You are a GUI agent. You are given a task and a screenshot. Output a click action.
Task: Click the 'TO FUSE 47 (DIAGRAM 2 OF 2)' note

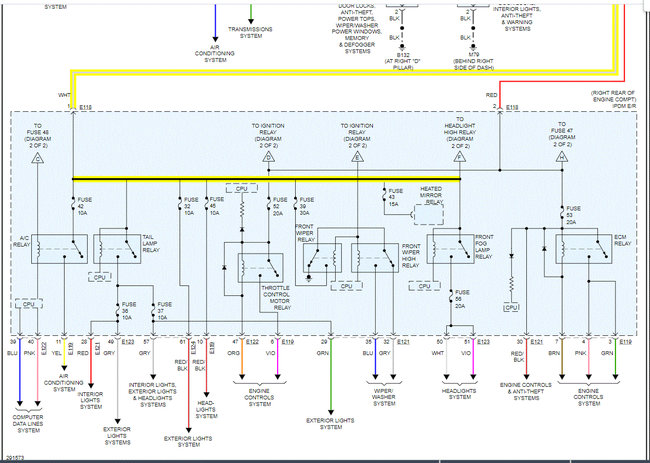pyautogui.click(x=562, y=134)
